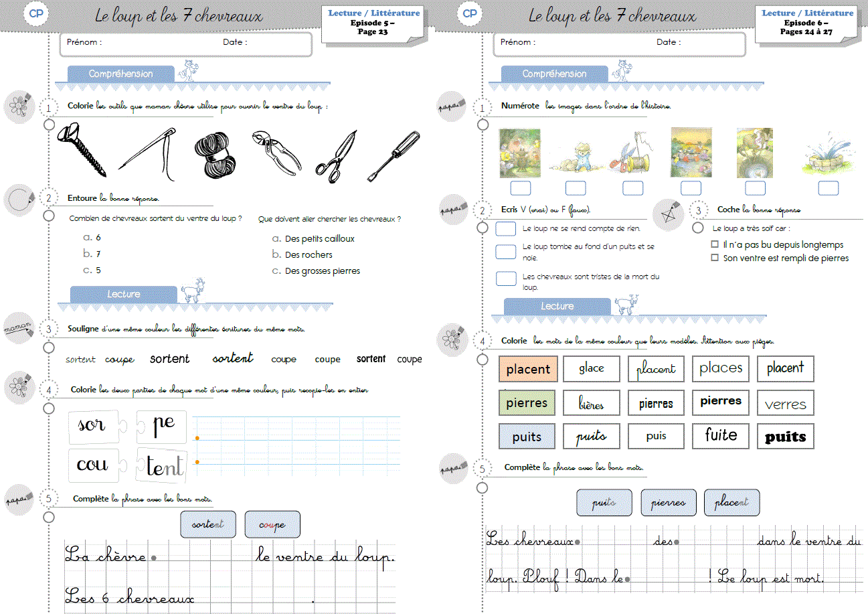
Task: Select the orange "placent" model box
Action: (527, 369)
